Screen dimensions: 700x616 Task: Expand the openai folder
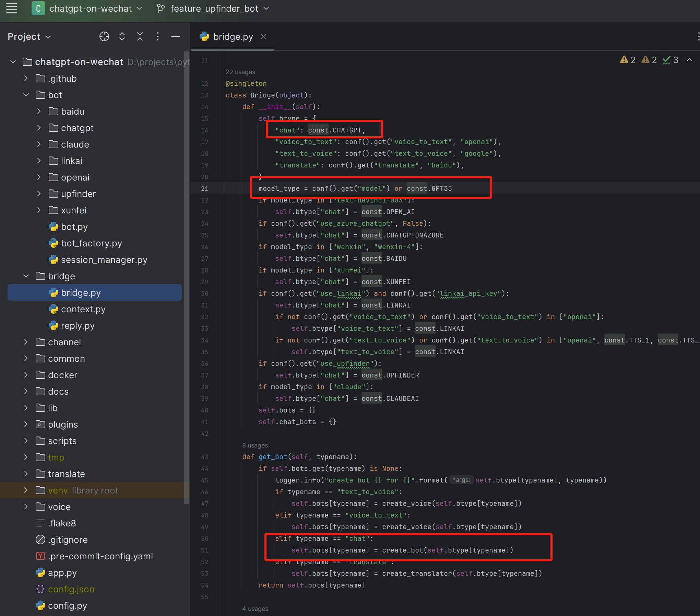pyautogui.click(x=39, y=177)
